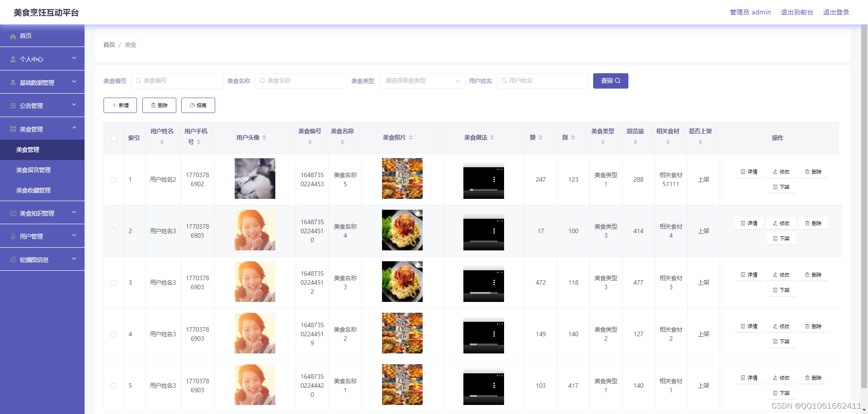
Task: Toggle the select-all checkbox in table header
Action: pyautogui.click(x=113, y=138)
